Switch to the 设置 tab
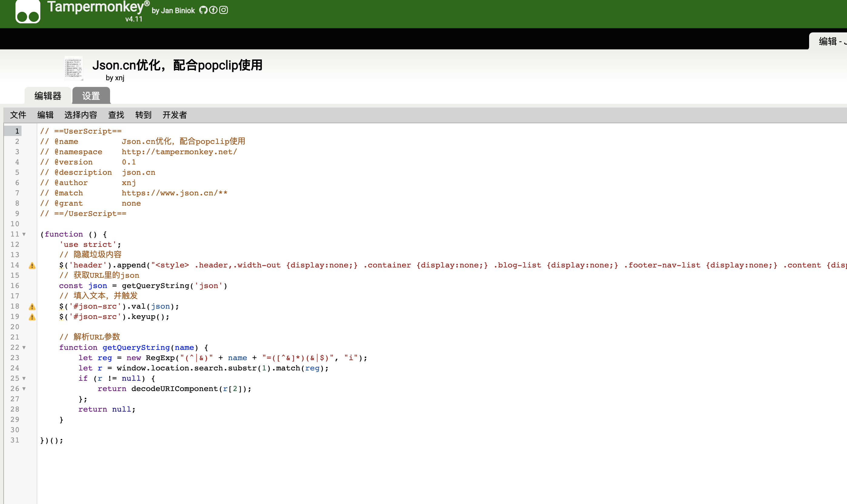 91,96
